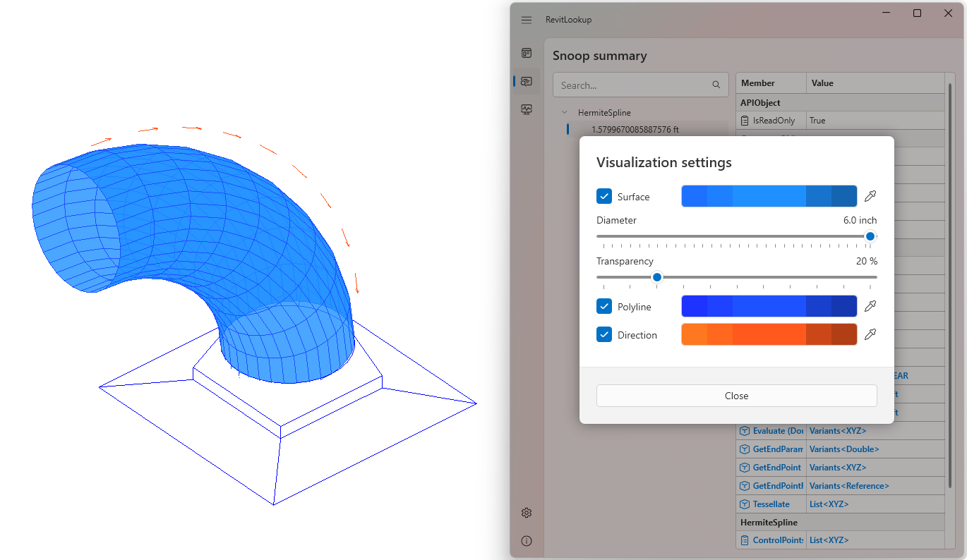Image resolution: width=967 pixels, height=560 pixels.
Task: Select the snoop summary sidebar icon
Action: point(527,81)
